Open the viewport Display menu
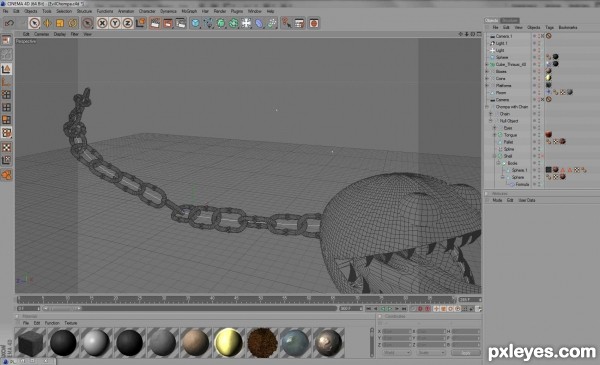This screenshot has width=600, height=365. (60, 34)
